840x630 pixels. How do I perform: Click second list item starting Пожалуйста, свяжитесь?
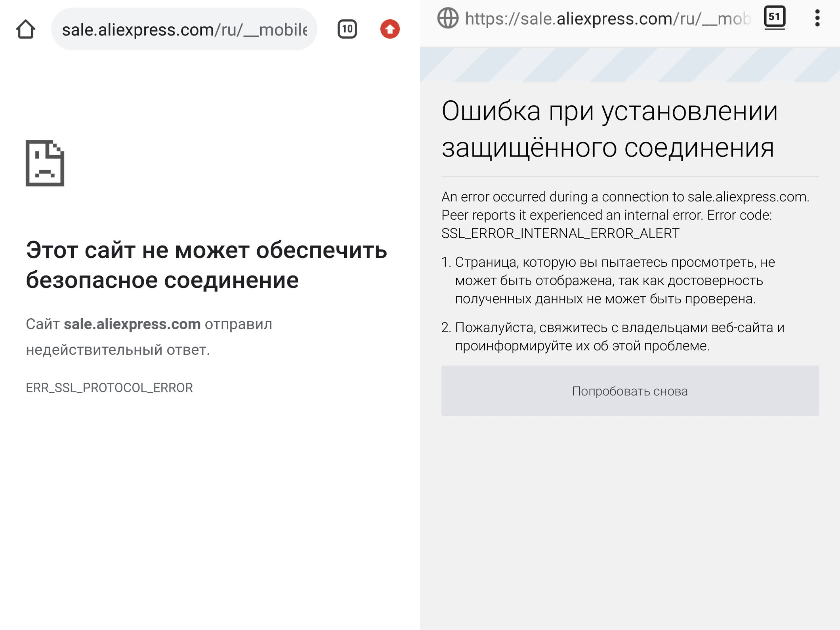[x=613, y=336]
